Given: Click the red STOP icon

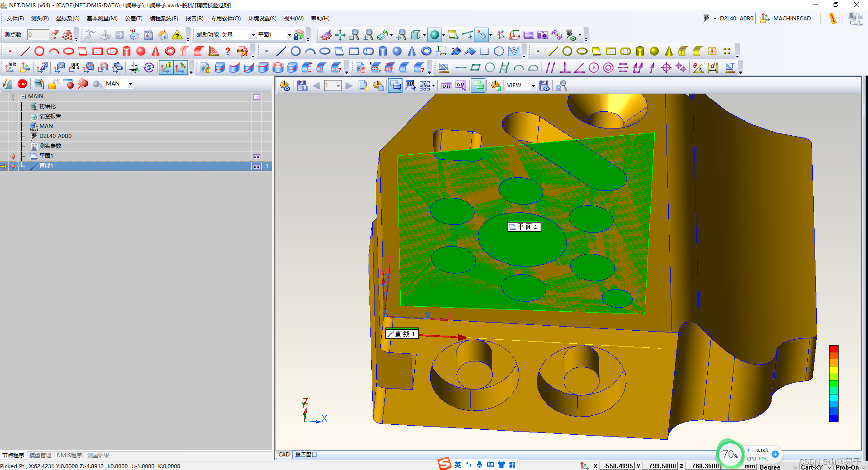Looking at the screenshot, I should 22,84.
